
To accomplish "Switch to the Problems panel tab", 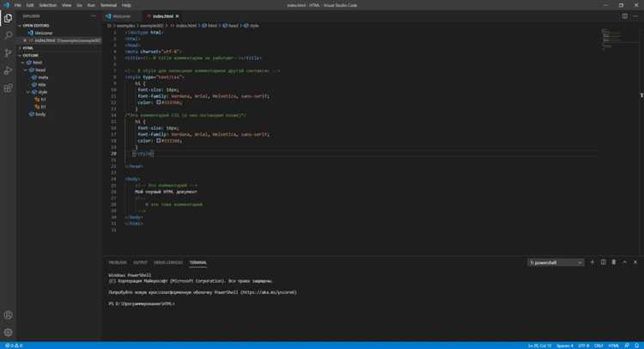I will click(118, 262).
